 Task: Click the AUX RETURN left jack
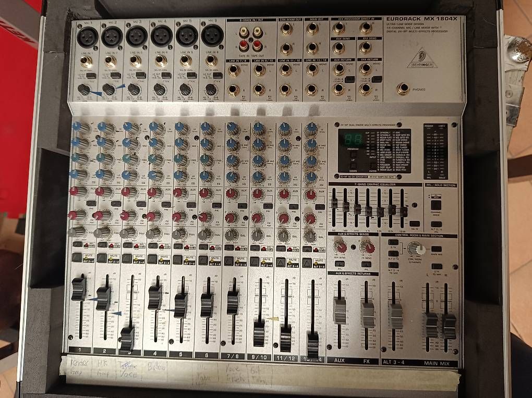coord(338,69)
